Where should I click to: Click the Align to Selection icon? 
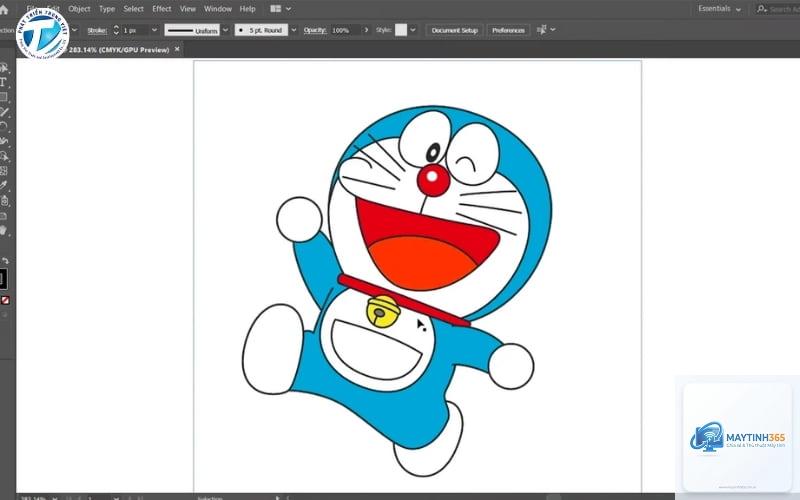point(541,30)
